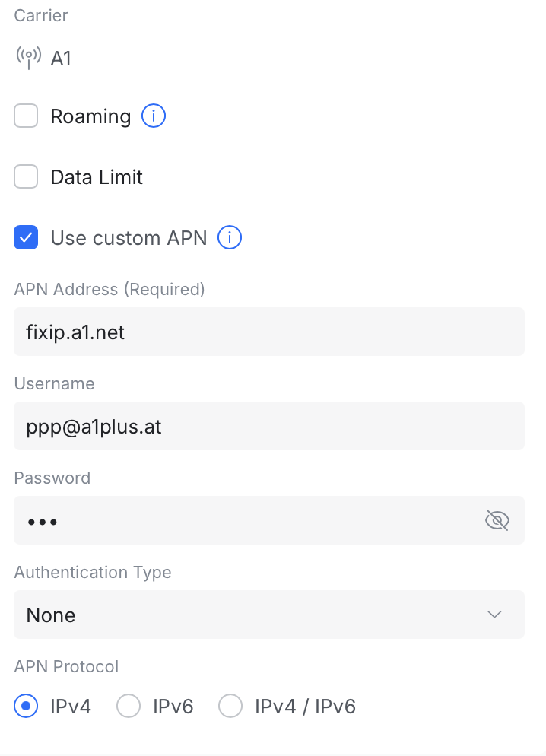Image resolution: width=546 pixels, height=756 pixels.
Task: Choose the IPv4 / IPv6 radio button
Action: [x=230, y=707]
